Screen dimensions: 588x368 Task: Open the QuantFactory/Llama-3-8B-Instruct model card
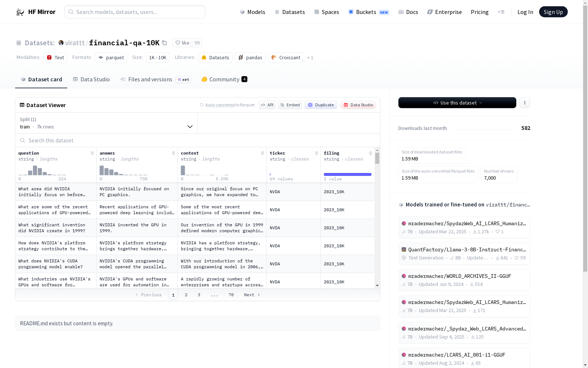[464, 254]
